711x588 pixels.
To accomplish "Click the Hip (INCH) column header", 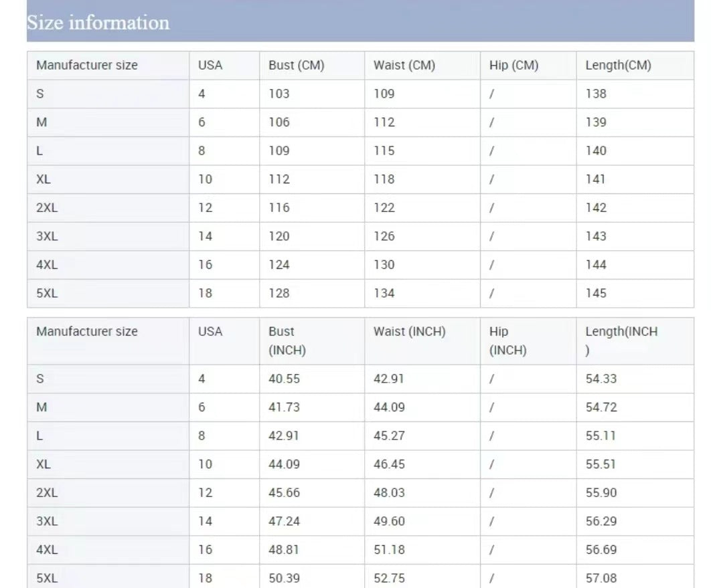I will (507, 340).
